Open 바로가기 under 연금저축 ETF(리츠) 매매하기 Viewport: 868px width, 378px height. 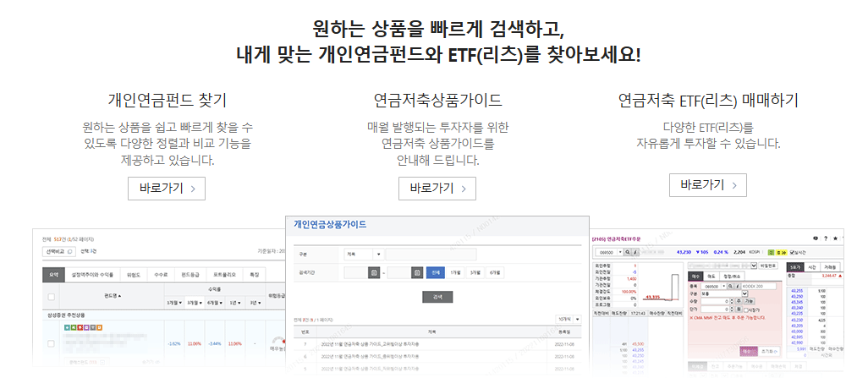(708, 185)
